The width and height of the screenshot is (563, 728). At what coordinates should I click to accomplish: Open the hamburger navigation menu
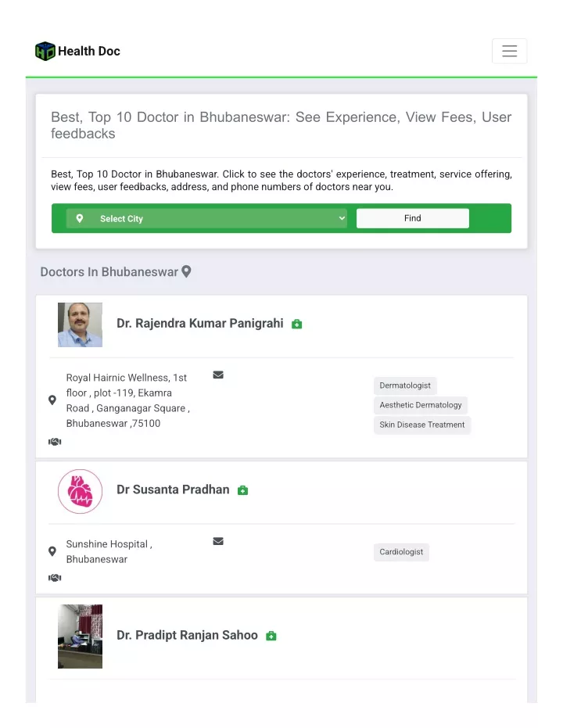[x=509, y=51]
